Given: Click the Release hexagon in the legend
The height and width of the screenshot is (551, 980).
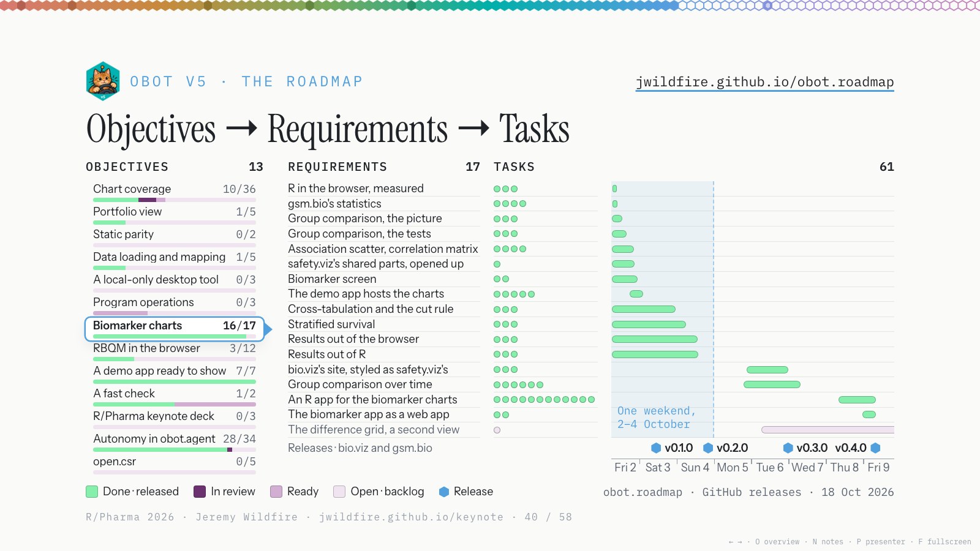Looking at the screenshot, I should click(x=444, y=492).
